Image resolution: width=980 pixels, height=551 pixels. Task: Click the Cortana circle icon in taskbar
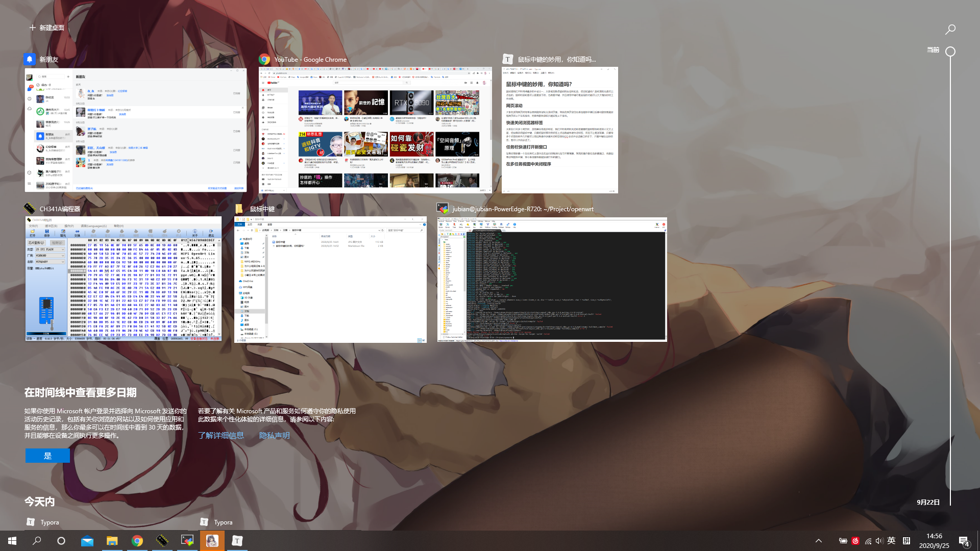(61, 541)
